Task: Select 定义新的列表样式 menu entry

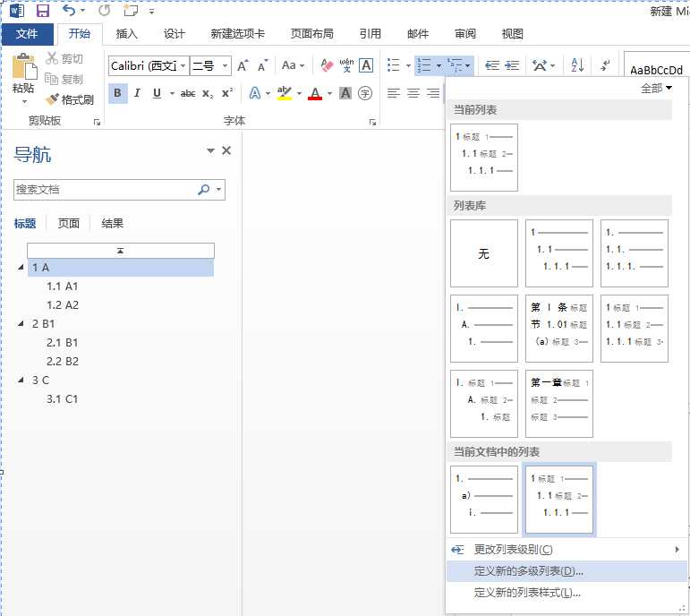Action: 566,593
